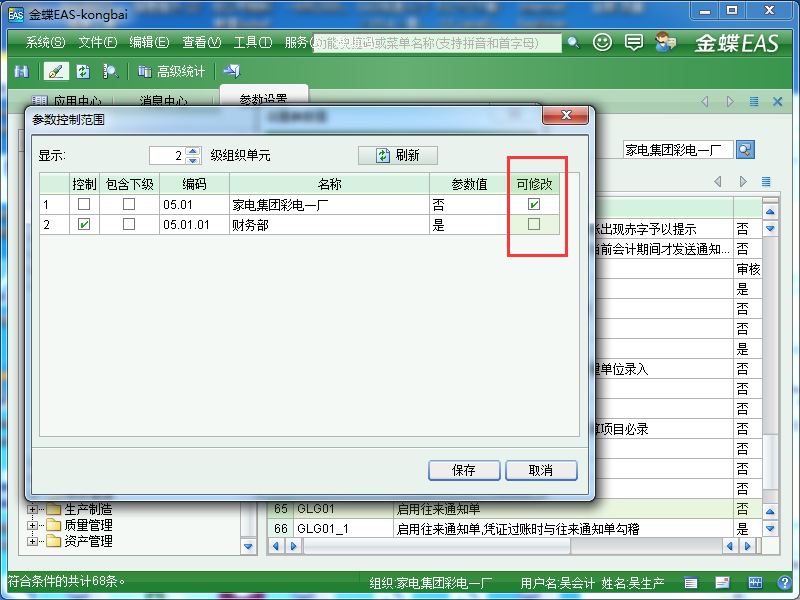Screen dimensions: 800x600
Task: Open the 编辑(E) menu
Action: coord(149,43)
